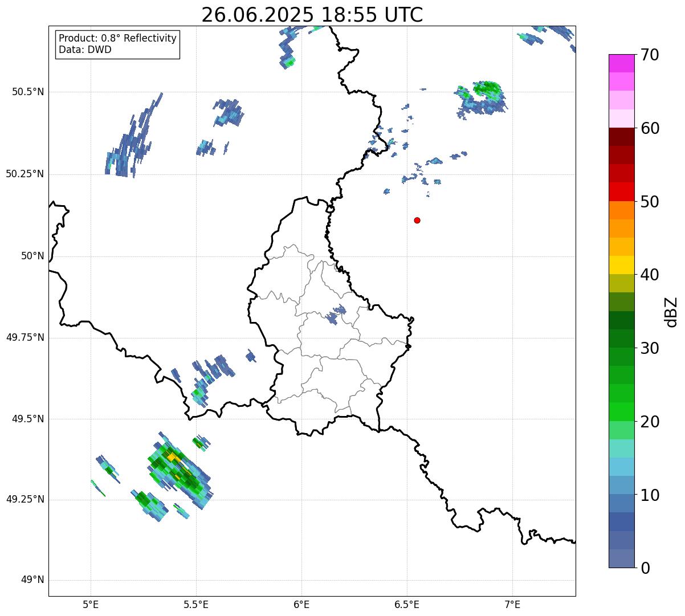Click the 50°N latitude label

pyautogui.click(x=32, y=256)
